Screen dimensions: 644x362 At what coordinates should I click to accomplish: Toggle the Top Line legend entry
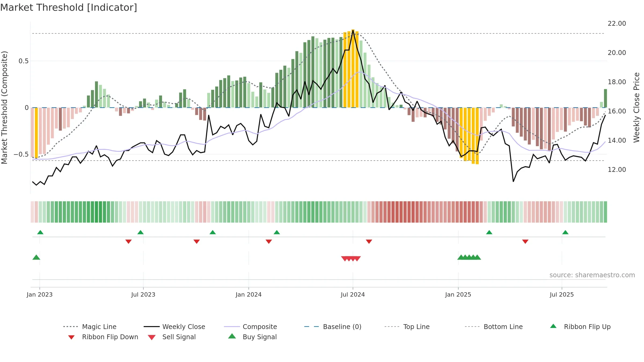coord(407,327)
